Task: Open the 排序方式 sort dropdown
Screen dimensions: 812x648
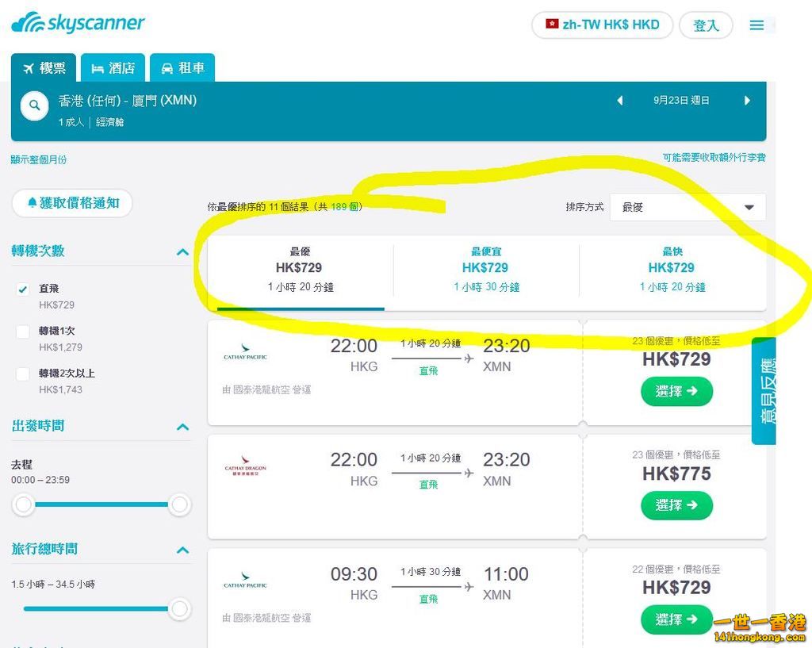Action: tap(688, 207)
